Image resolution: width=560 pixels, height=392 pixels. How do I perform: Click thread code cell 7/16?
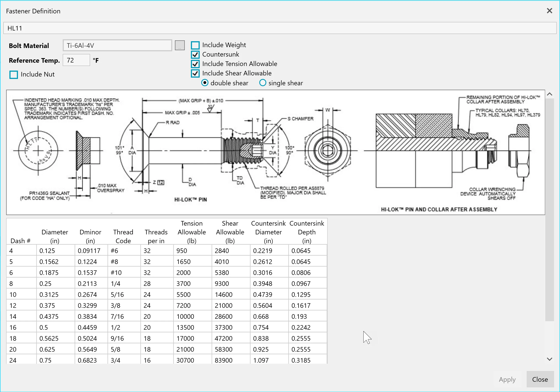coord(124,316)
